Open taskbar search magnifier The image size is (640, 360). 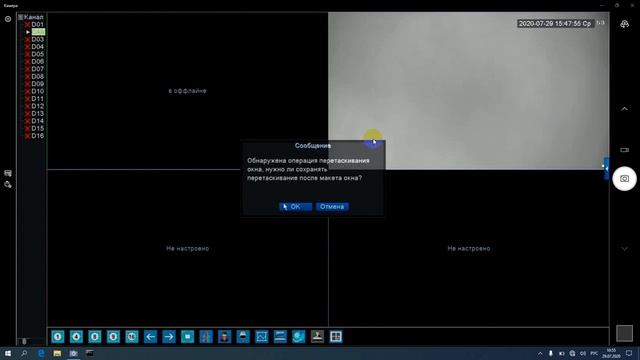point(24,353)
